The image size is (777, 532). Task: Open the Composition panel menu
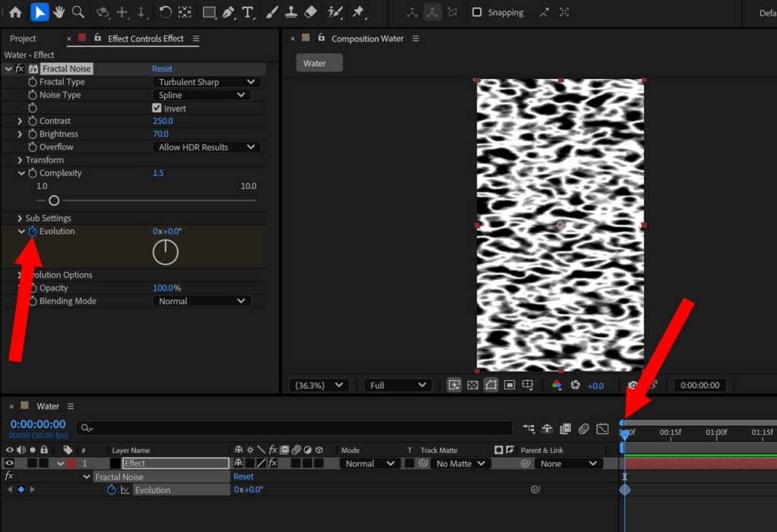(x=416, y=39)
